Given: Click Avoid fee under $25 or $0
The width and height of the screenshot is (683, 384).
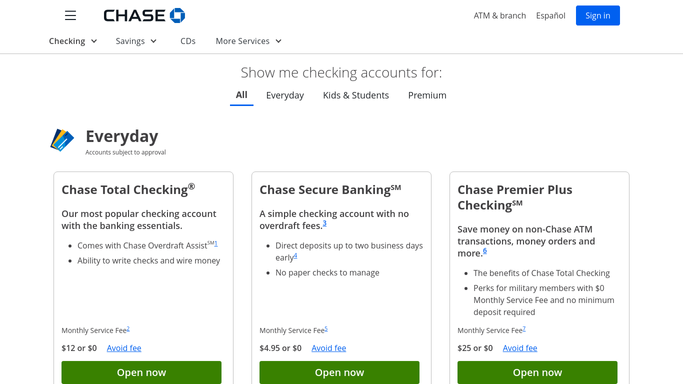Looking at the screenshot, I should click(x=520, y=348).
